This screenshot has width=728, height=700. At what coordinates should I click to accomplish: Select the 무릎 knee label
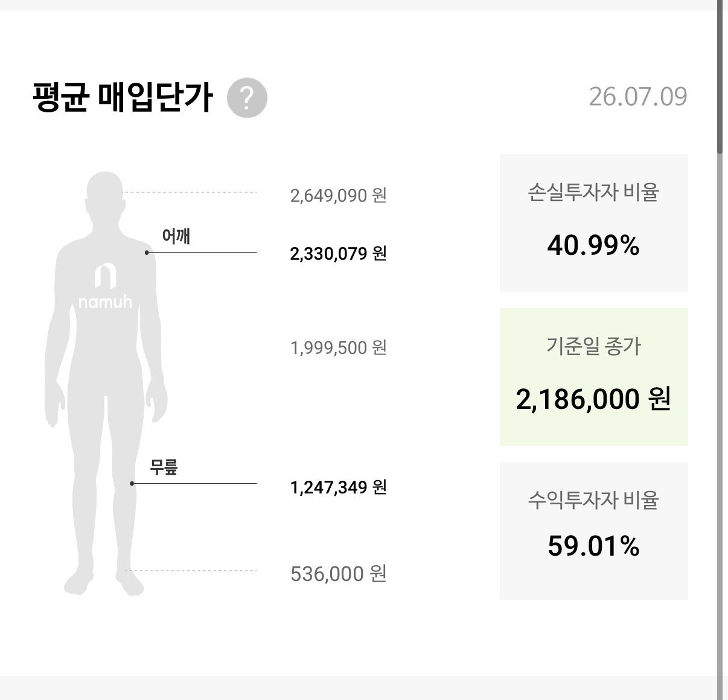164,467
